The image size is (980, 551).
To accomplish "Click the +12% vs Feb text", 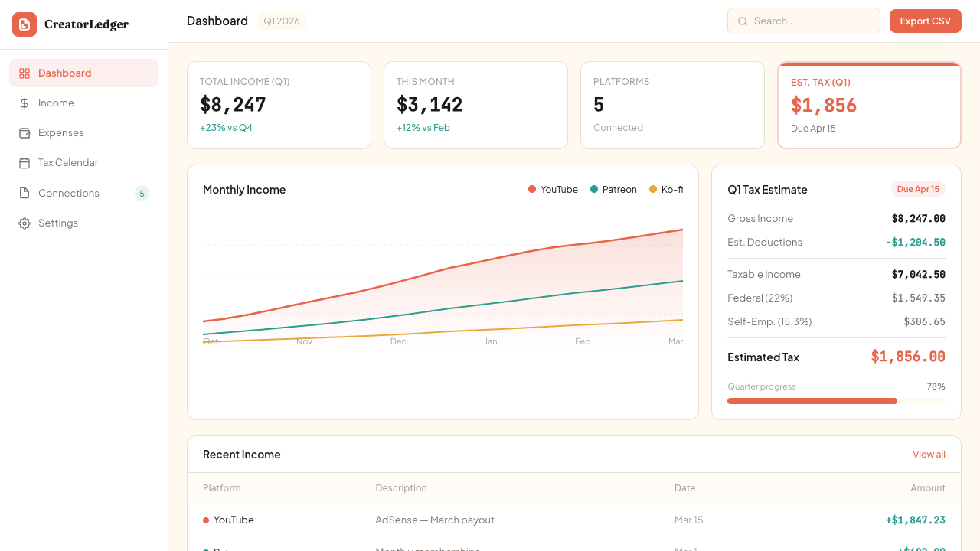I will 423,128.
